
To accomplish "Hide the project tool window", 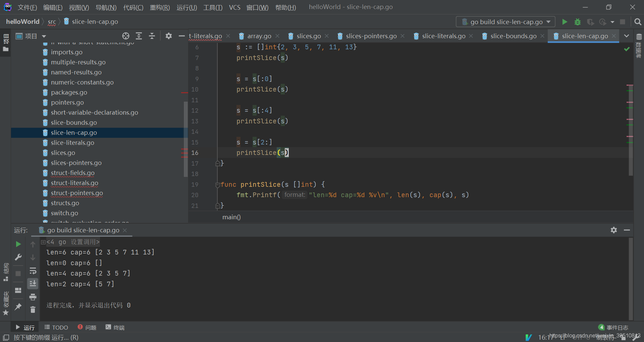I will tap(182, 36).
